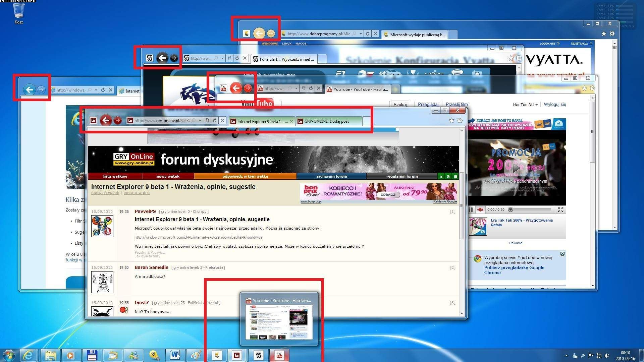Go back in the YouTube browser window
The width and height of the screenshot is (644, 362).
point(236,88)
